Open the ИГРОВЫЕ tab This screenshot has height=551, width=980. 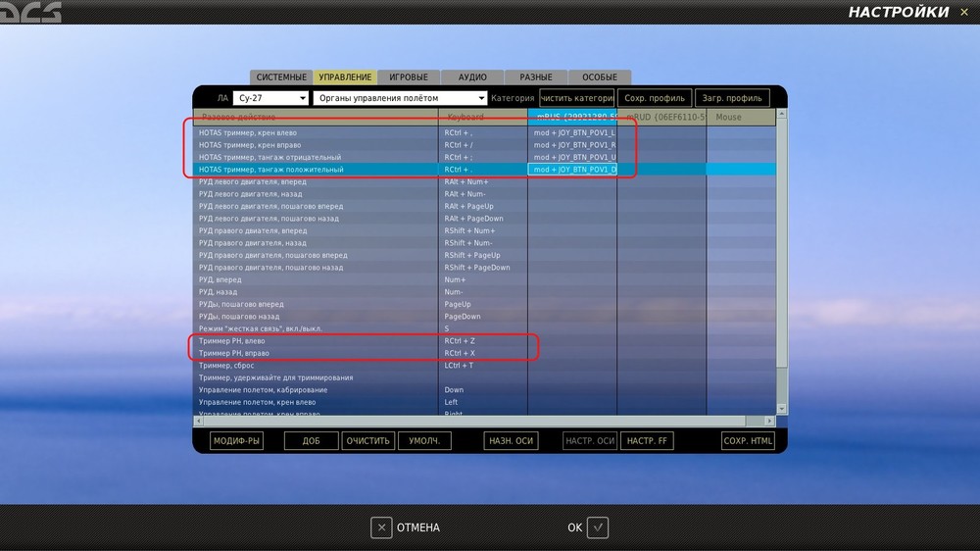(409, 76)
